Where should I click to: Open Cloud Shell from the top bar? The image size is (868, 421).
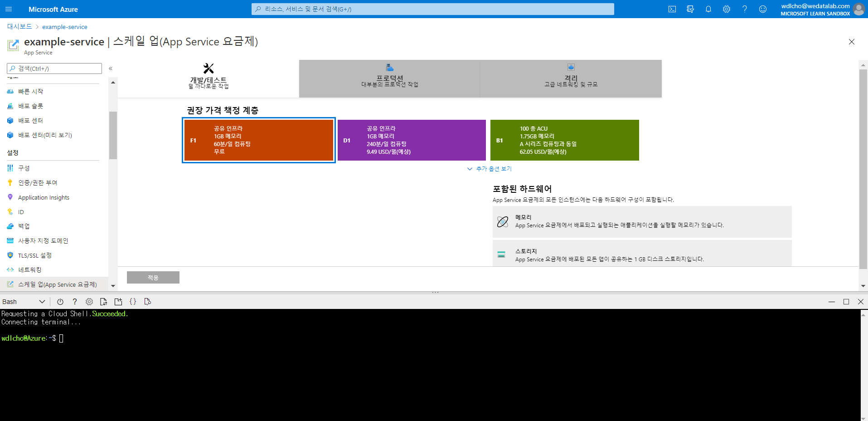(672, 9)
